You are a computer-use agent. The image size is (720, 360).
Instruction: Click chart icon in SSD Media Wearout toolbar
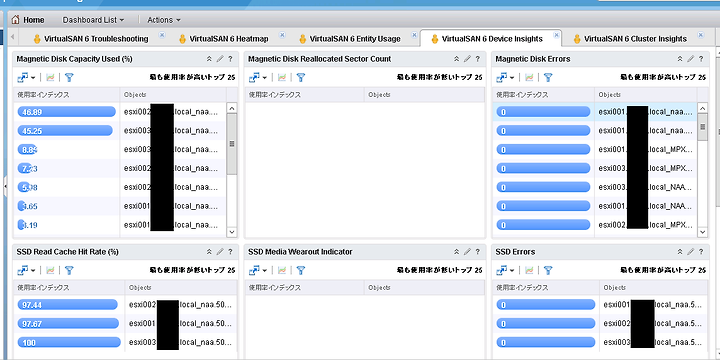pos(282,270)
